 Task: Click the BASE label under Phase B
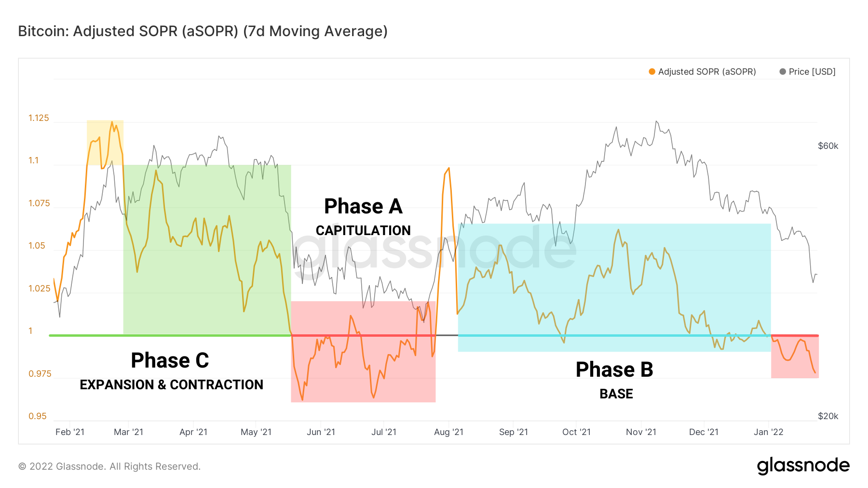pos(616,394)
